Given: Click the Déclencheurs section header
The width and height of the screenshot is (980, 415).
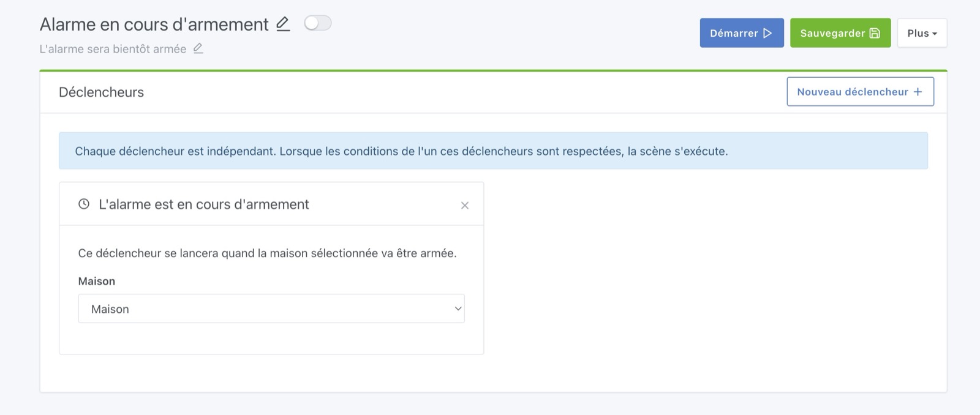Looking at the screenshot, I should [x=102, y=92].
